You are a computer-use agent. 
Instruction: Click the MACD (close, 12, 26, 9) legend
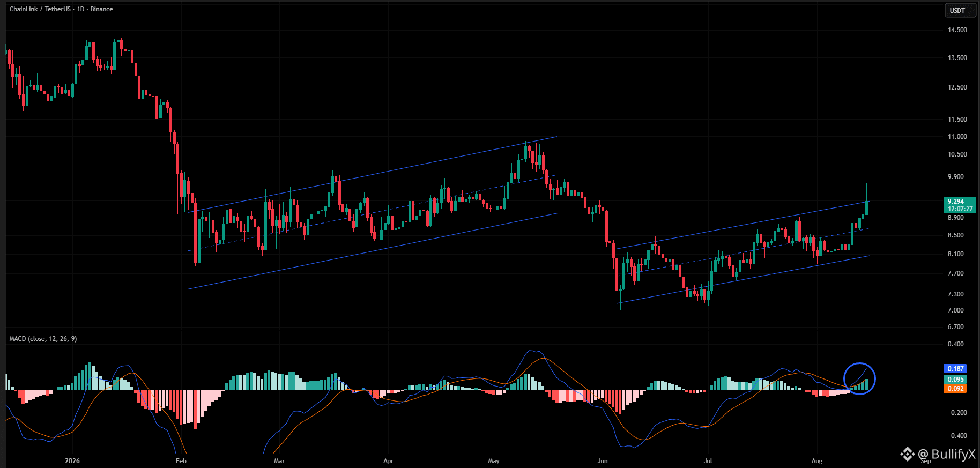pyautogui.click(x=43, y=339)
